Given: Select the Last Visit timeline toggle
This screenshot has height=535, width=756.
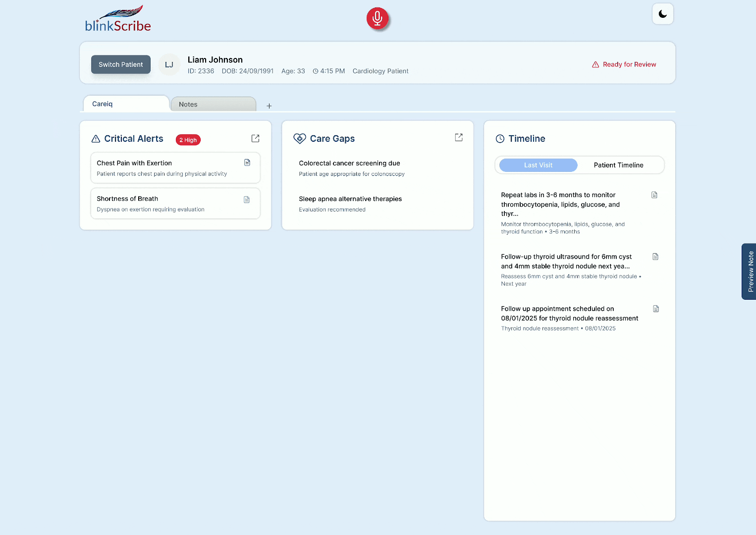Looking at the screenshot, I should 538,165.
